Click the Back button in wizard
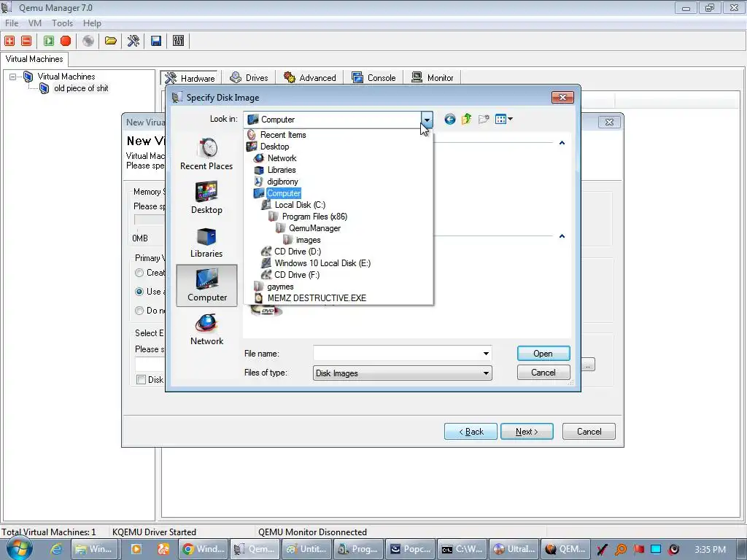The height and width of the screenshot is (560, 747). coord(471,432)
